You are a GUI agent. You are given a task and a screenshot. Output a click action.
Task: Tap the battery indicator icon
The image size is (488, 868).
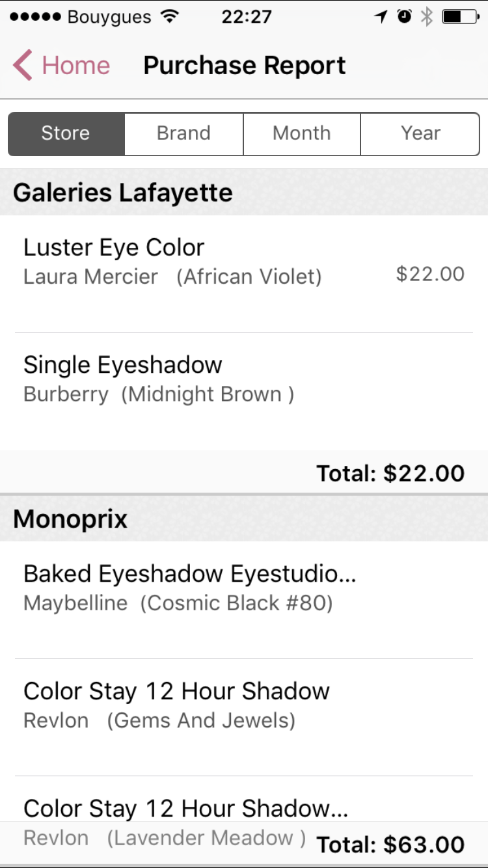460,17
